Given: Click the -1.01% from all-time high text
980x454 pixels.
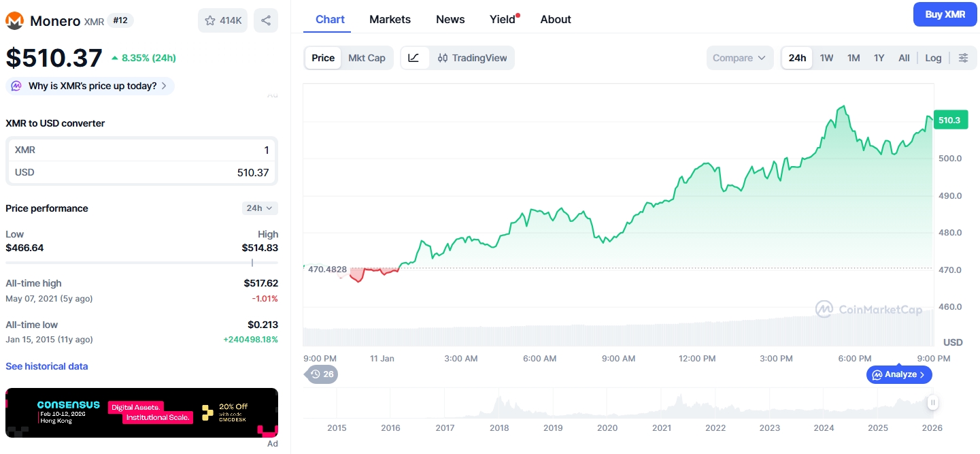Looking at the screenshot, I should [265, 298].
